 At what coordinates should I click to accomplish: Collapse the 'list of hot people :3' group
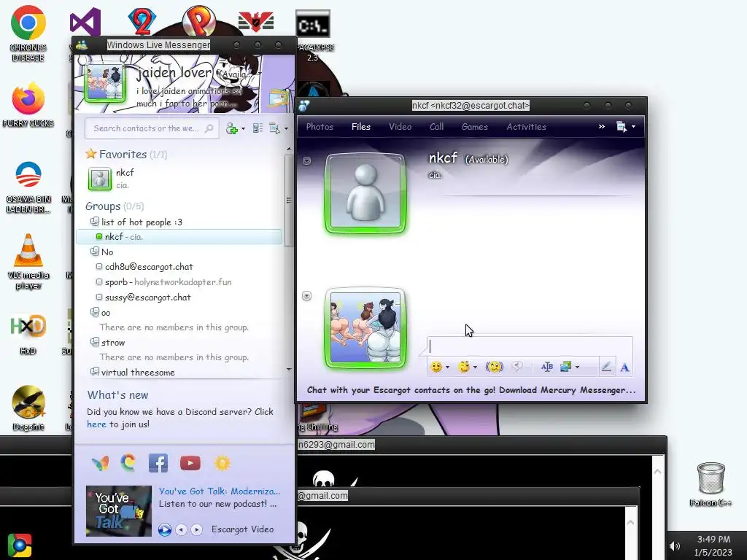[95, 222]
